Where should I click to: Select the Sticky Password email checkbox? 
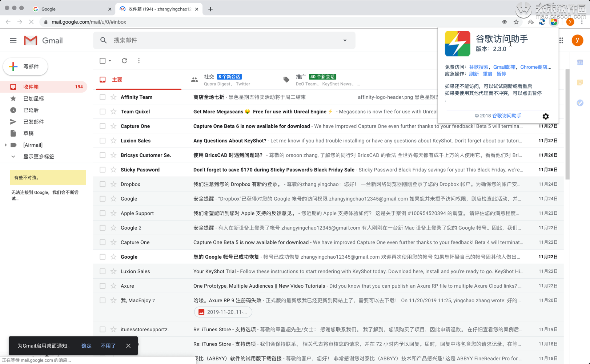coord(103,170)
